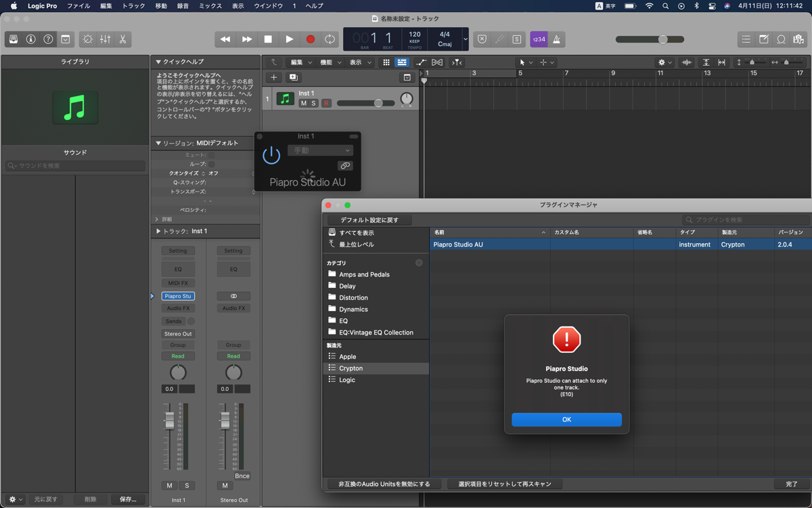Toggle the Solo S control-bar button
This screenshot has width=812, height=508.
[517, 39]
